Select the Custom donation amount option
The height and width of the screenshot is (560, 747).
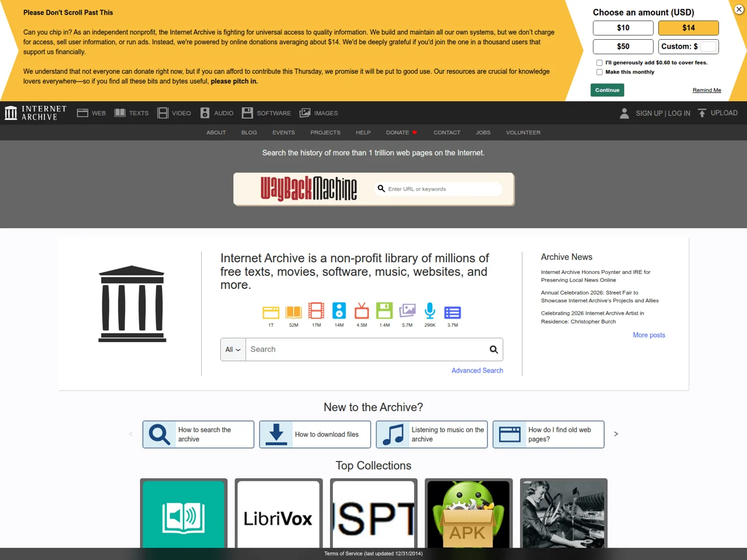pyautogui.click(x=688, y=46)
